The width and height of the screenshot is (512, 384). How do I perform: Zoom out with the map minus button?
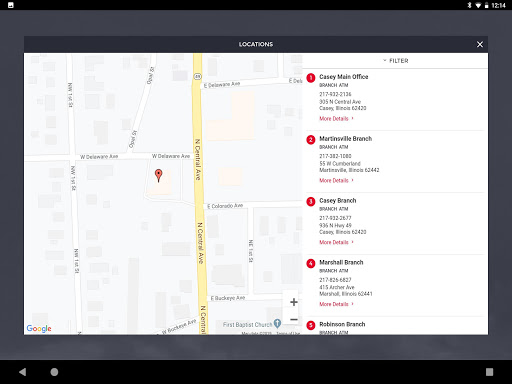coord(294,320)
